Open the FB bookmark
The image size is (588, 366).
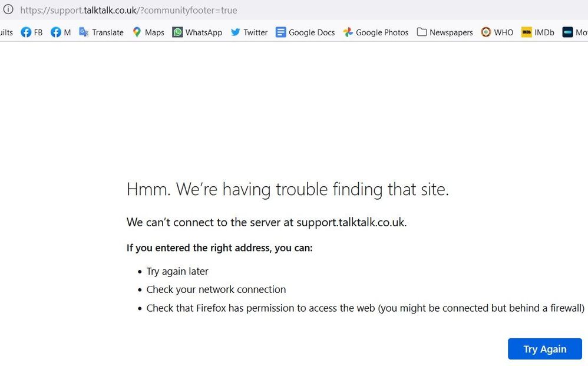click(31, 32)
